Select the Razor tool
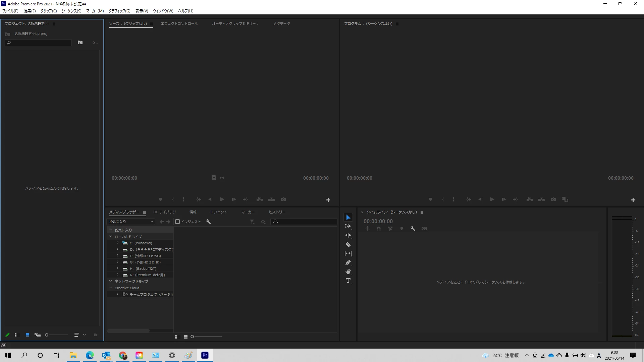This screenshot has width=644, height=362. click(x=348, y=245)
